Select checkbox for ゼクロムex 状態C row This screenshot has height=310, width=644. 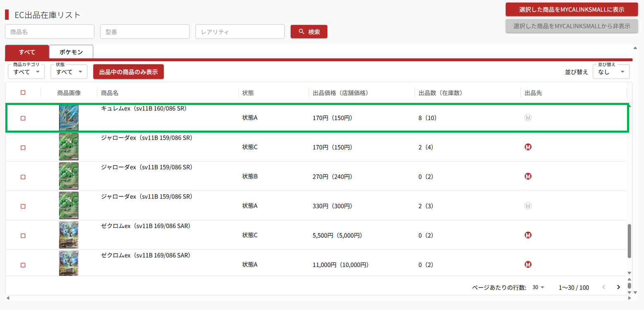(23, 236)
